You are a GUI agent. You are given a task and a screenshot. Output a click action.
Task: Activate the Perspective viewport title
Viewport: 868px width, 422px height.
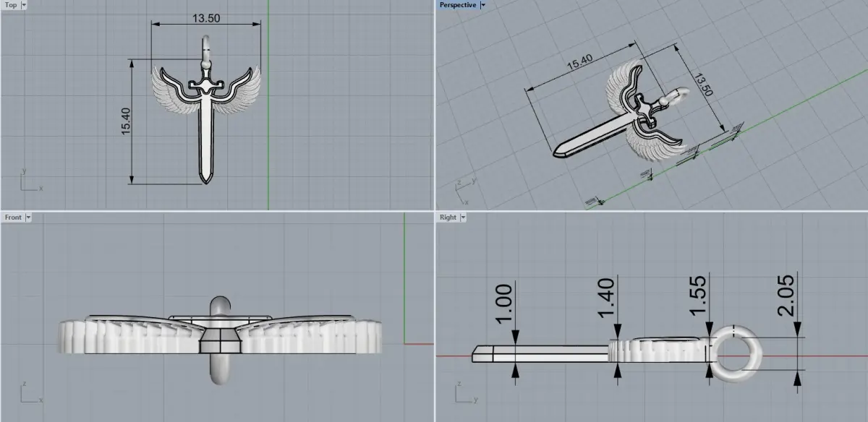pos(459,5)
